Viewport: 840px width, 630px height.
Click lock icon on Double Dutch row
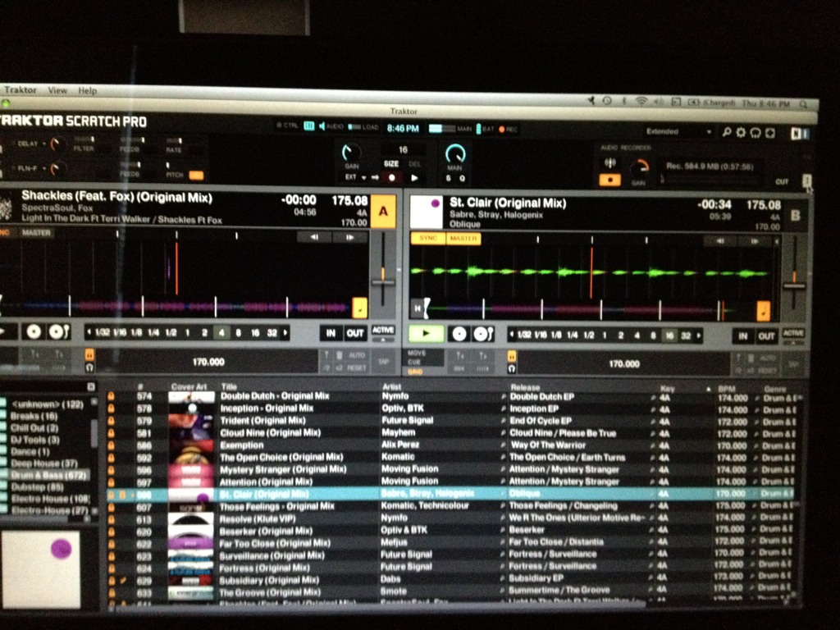point(111,396)
